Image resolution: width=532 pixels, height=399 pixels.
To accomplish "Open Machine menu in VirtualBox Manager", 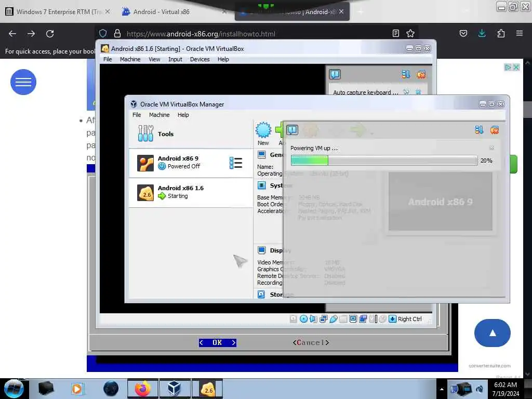I will coord(159,115).
